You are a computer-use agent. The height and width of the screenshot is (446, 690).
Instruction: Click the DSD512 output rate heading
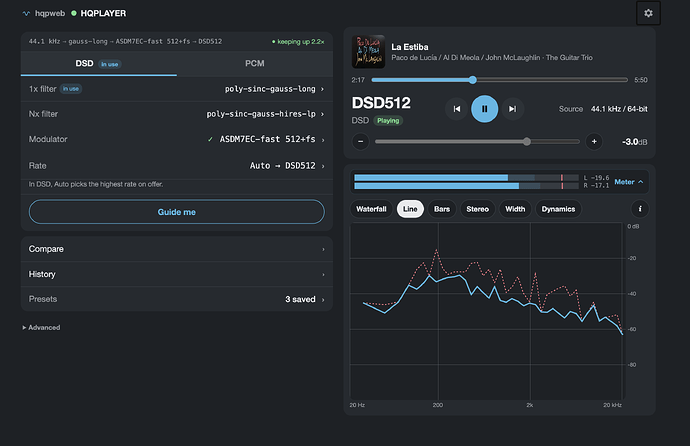[x=381, y=103]
